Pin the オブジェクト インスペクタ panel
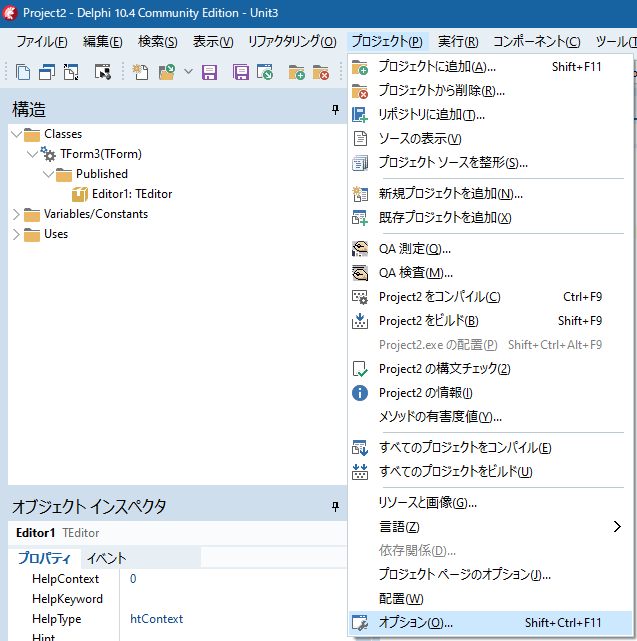The width and height of the screenshot is (637, 641). pos(335,507)
